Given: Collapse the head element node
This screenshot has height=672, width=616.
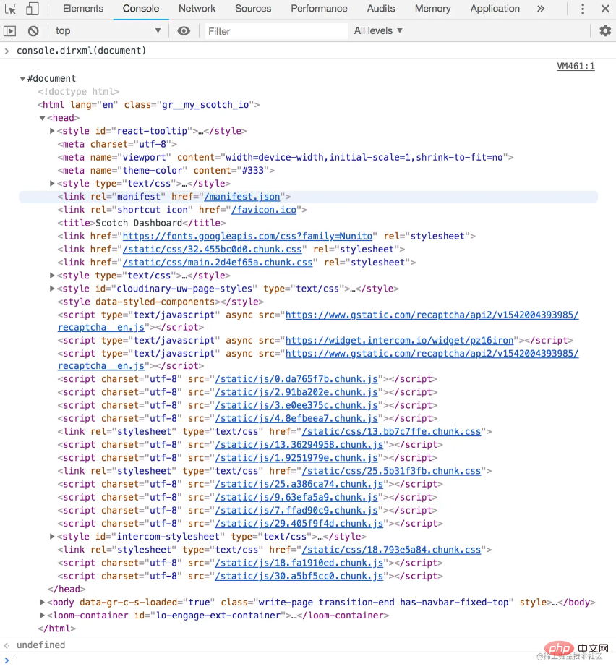Looking at the screenshot, I should click(x=42, y=118).
